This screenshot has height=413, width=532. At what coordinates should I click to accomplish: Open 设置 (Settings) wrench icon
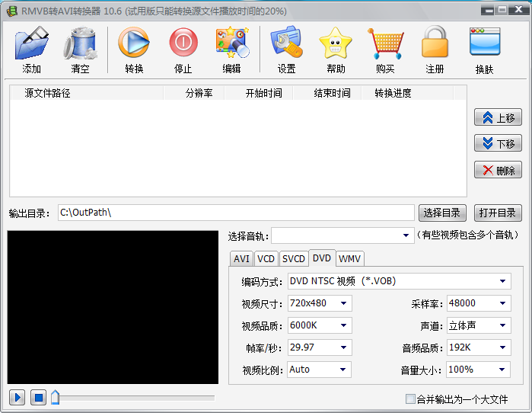tap(286, 43)
